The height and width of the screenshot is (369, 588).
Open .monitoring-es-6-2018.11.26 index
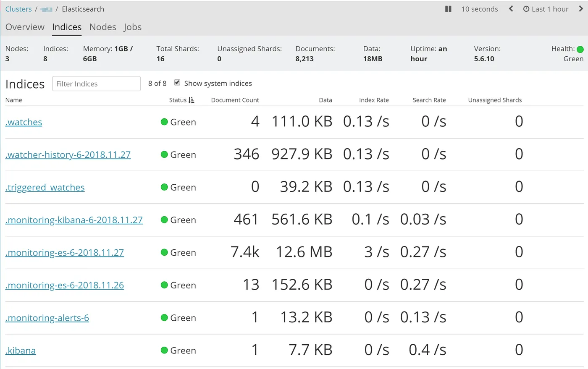click(x=65, y=285)
